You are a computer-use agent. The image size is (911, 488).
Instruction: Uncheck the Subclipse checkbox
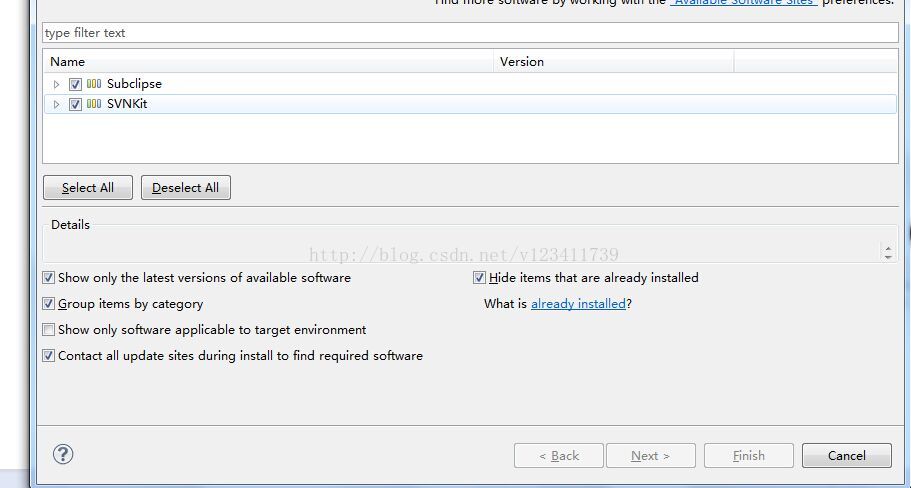point(75,84)
